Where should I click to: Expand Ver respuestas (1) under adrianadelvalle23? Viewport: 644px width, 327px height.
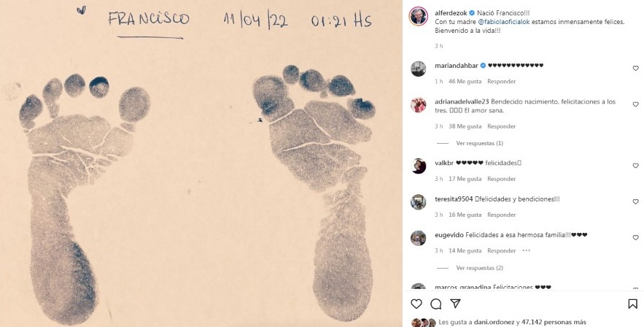tap(479, 143)
